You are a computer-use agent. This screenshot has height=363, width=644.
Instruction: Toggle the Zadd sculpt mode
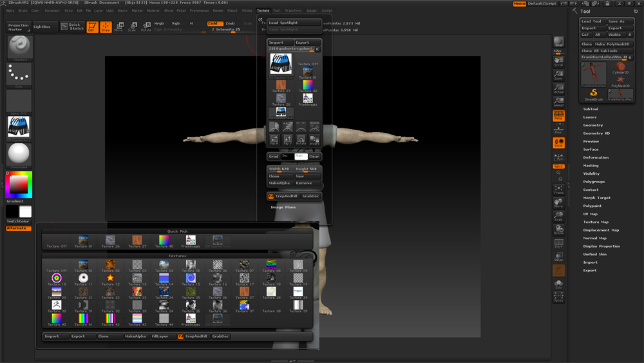tap(214, 23)
